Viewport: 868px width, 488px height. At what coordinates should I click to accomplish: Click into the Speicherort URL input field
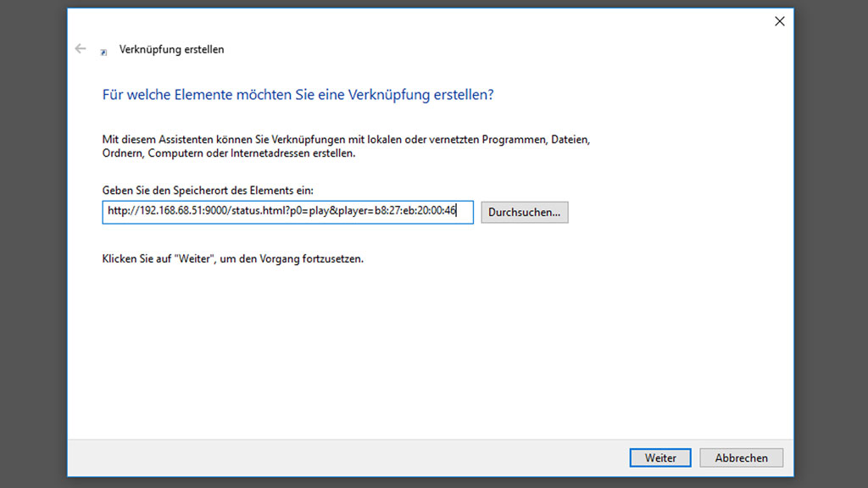click(288, 212)
